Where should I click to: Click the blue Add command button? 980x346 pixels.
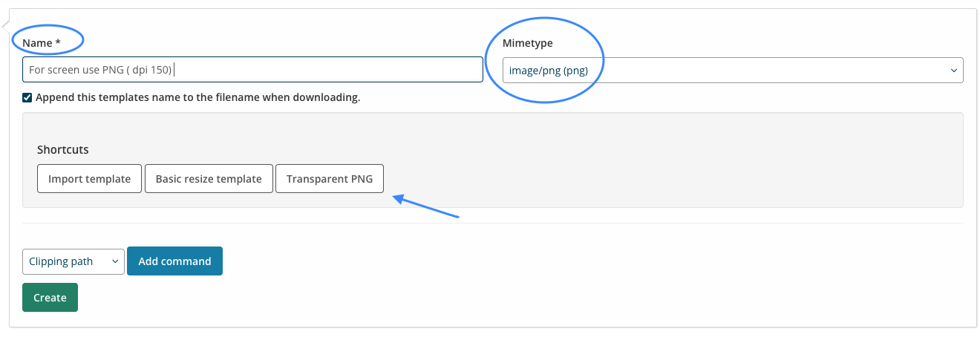pos(174,261)
